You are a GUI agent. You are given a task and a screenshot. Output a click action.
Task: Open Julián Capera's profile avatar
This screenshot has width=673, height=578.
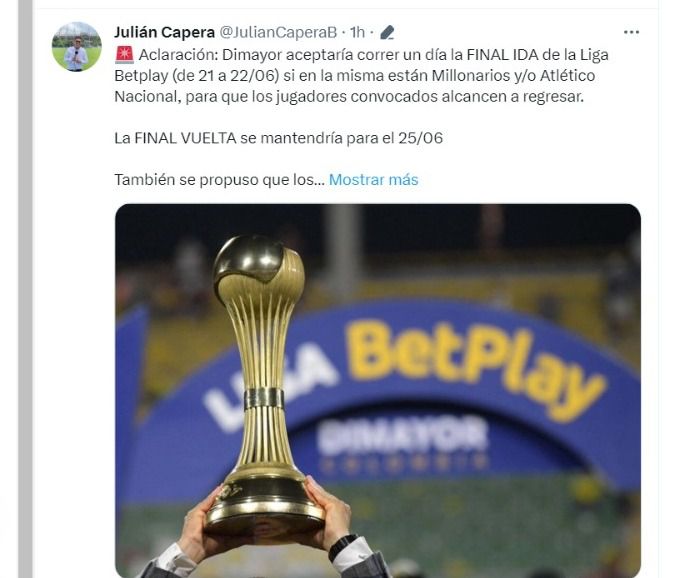(76, 47)
